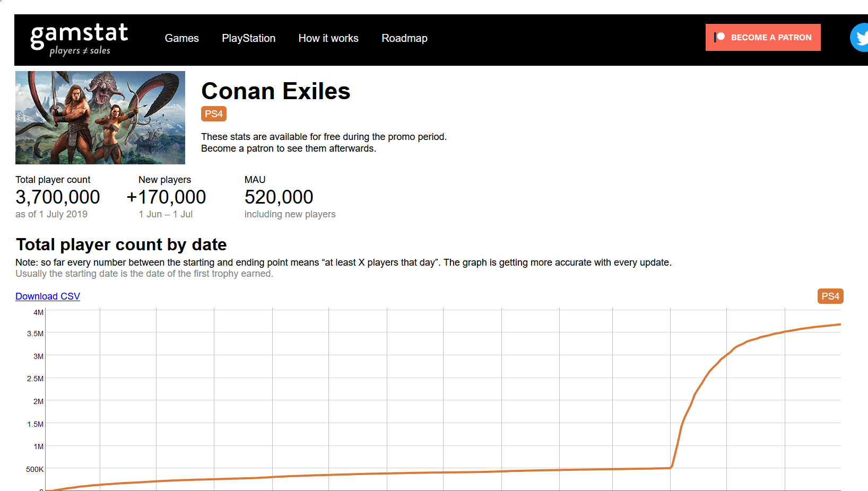Image resolution: width=868 pixels, height=491 pixels.
Task: Open the Games menu item
Action: click(x=181, y=38)
